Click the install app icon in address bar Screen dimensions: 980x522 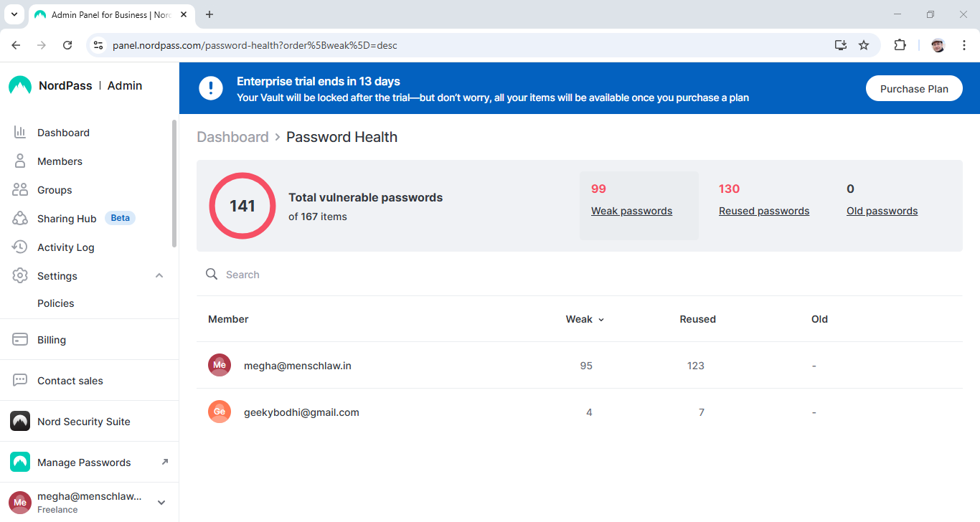click(x=841, y=45)
